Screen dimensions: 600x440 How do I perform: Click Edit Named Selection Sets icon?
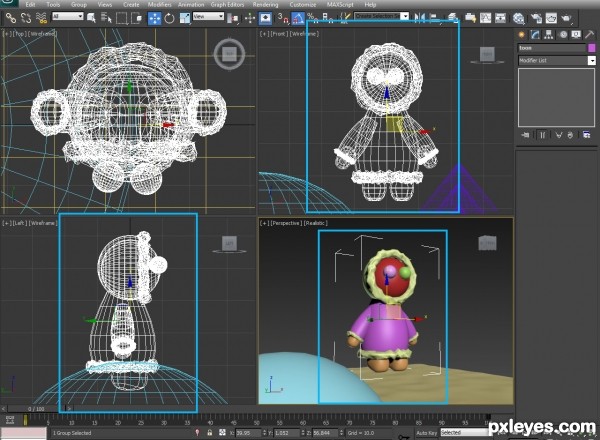(x=345, y=18)
